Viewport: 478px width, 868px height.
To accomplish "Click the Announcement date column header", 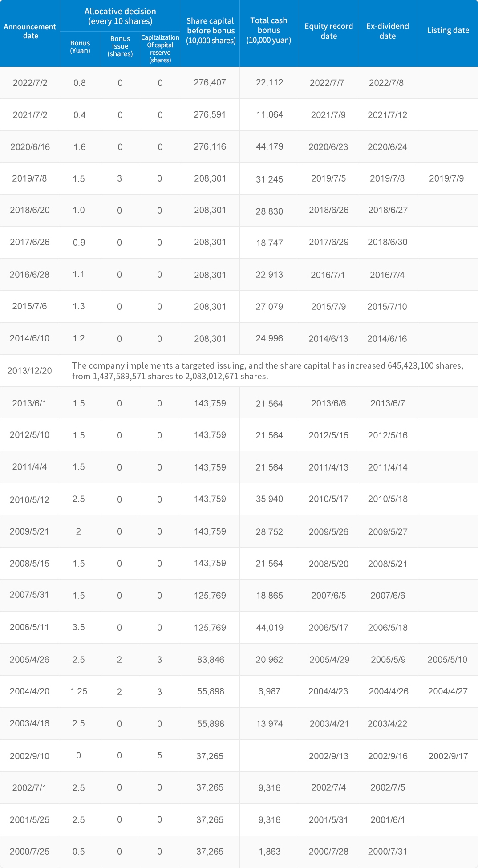I will (30, 31).
